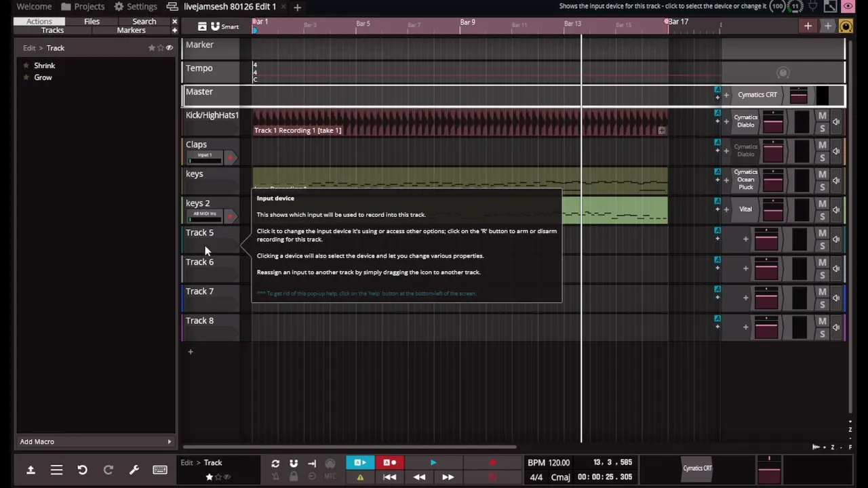
Task: Click the yellow warning triangle icon
Action: point(360,477)
